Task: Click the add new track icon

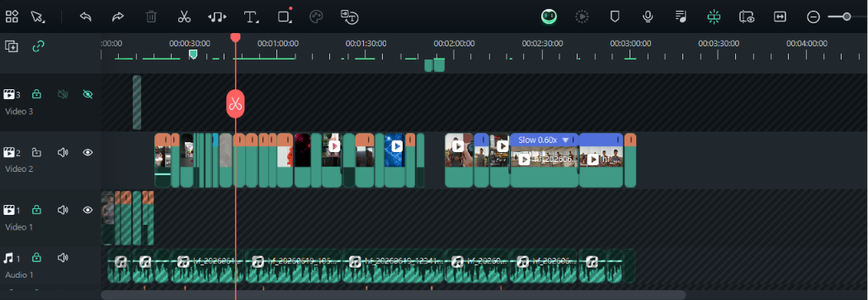Action: [12, 46]
